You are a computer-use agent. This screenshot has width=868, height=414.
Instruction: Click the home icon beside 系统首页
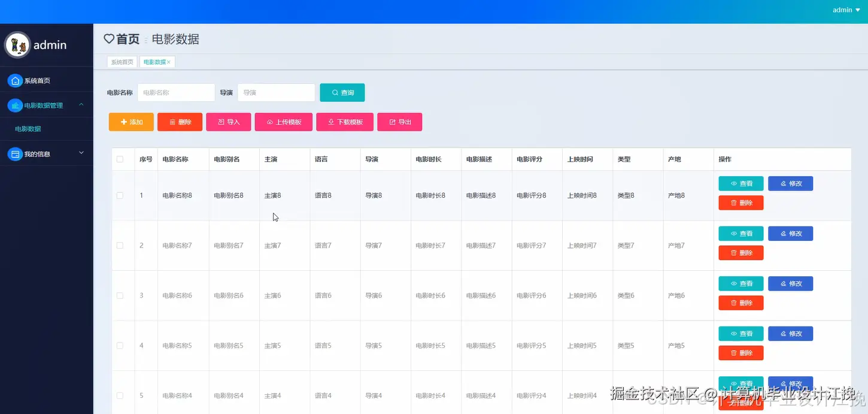coord(15,81)
